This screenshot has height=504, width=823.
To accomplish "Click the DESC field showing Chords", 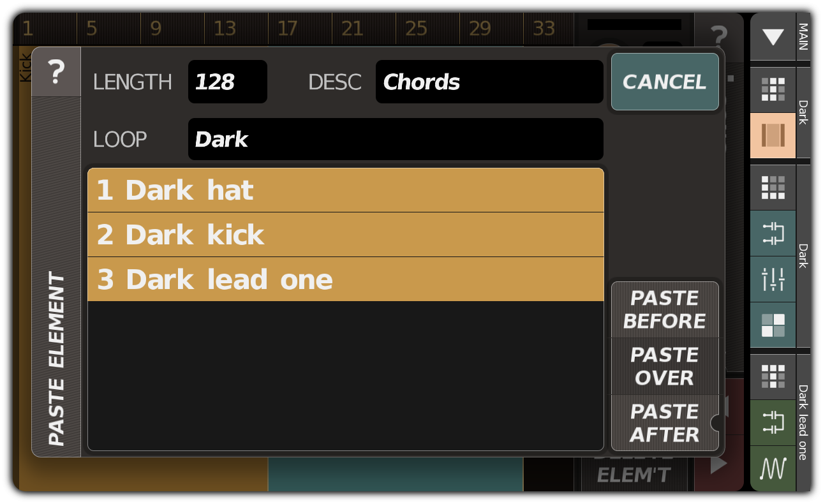I will tap(489, 82).
